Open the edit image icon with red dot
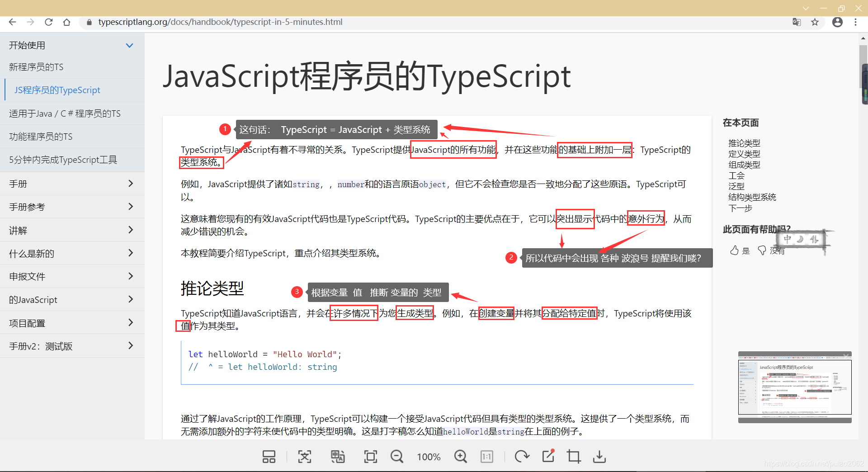The height and width of the screenshot is (472, 868). pos(548,456)
